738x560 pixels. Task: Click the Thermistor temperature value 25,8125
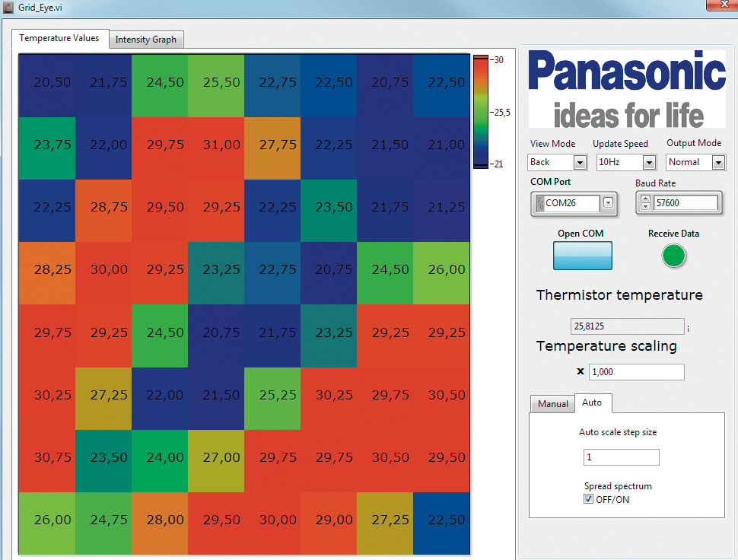pos(628,326)
